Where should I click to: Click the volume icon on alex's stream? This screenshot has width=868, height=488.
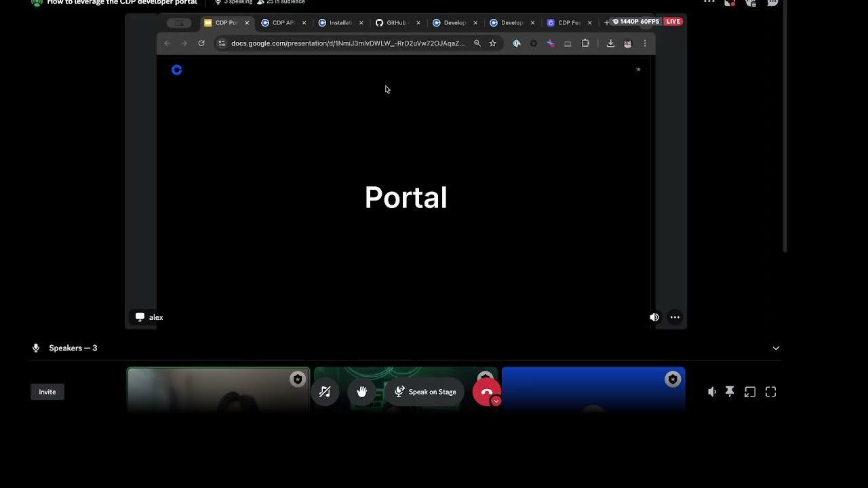point(654,317)
